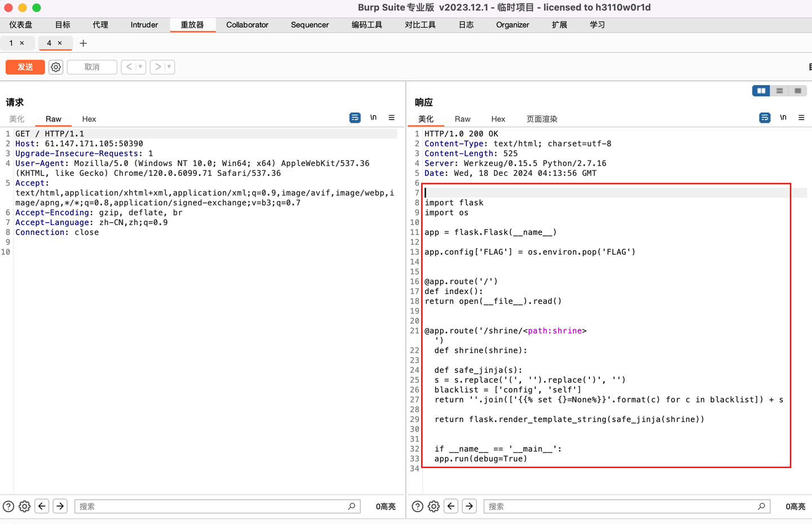Close Repeater tab number 4
The height and width of the screenshot is (524, 812).
60,43
